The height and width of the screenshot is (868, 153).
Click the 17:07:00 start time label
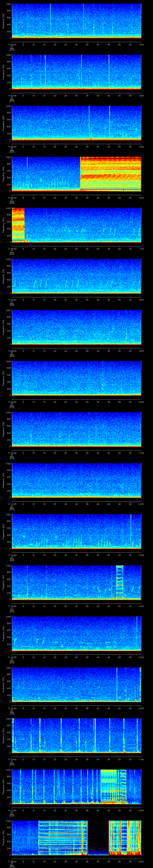(x=12, y=300)
